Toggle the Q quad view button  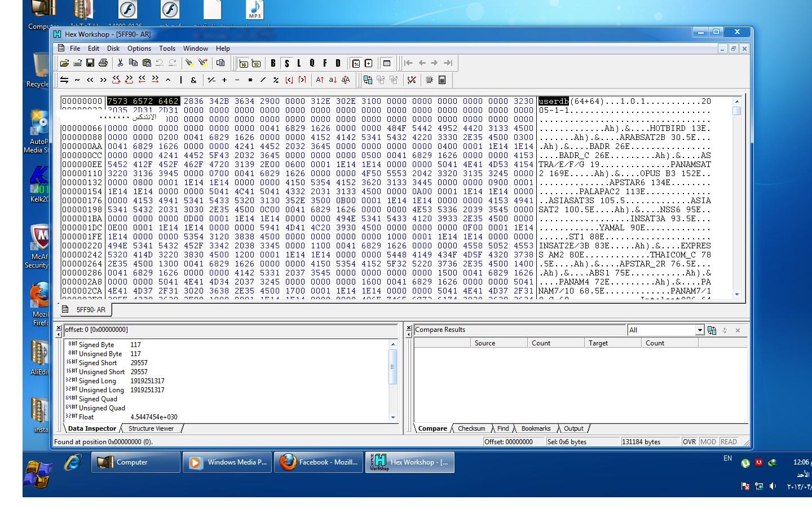coord(312,63)
